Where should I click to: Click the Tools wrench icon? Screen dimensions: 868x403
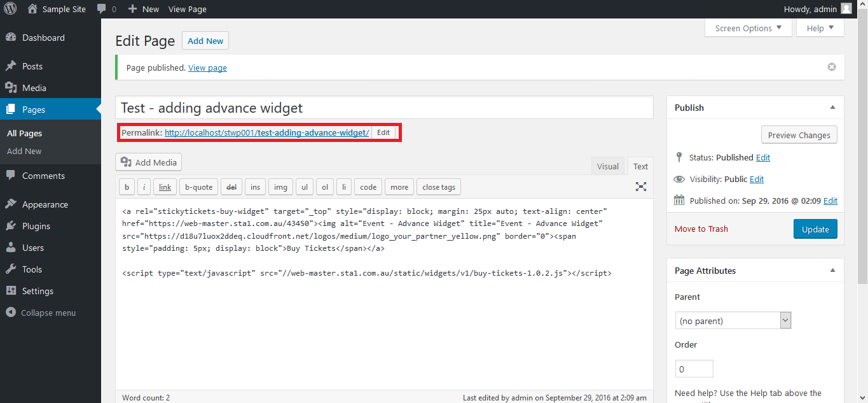11,269
